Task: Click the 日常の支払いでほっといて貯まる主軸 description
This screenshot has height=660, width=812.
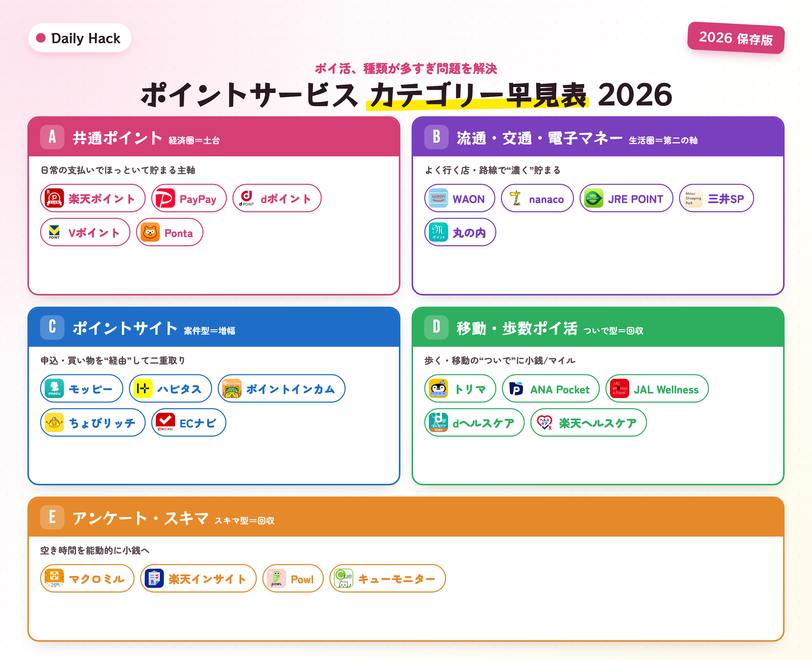Action: coord(118,170)
